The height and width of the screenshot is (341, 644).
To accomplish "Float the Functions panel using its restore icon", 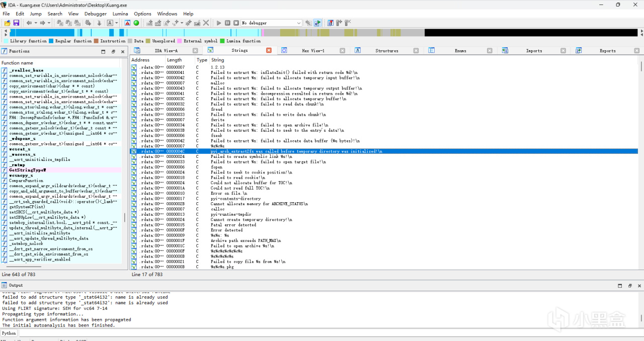I will tap(113, 51).
